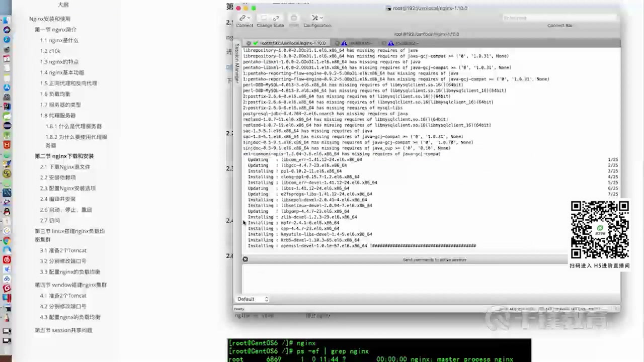Open outline entry 1.3 nginx的特点
The height and width of the screenshot is (362, 644).
click(x=59, y=62)
